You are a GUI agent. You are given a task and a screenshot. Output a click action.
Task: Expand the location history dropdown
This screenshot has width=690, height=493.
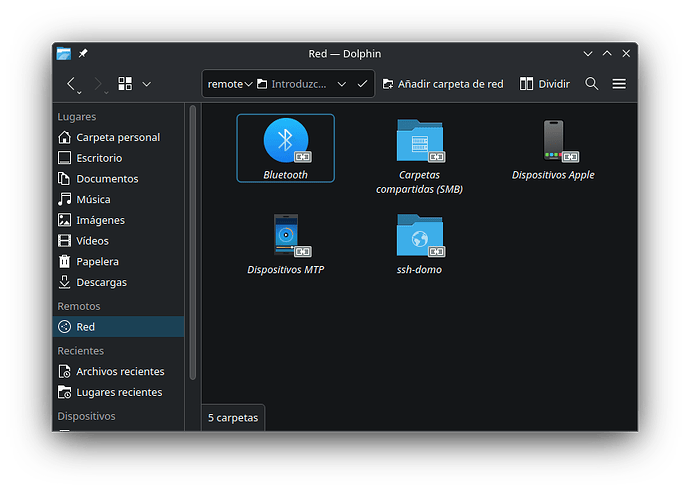tap(341, 84)
